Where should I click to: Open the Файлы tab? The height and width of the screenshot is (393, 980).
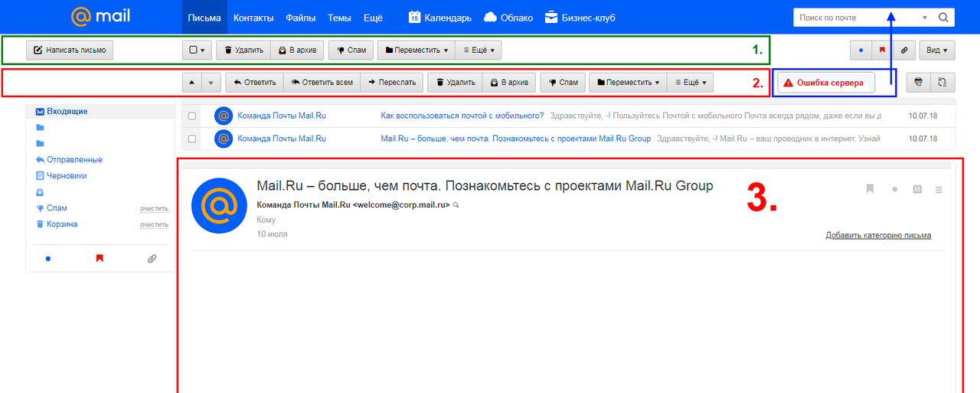301,18
